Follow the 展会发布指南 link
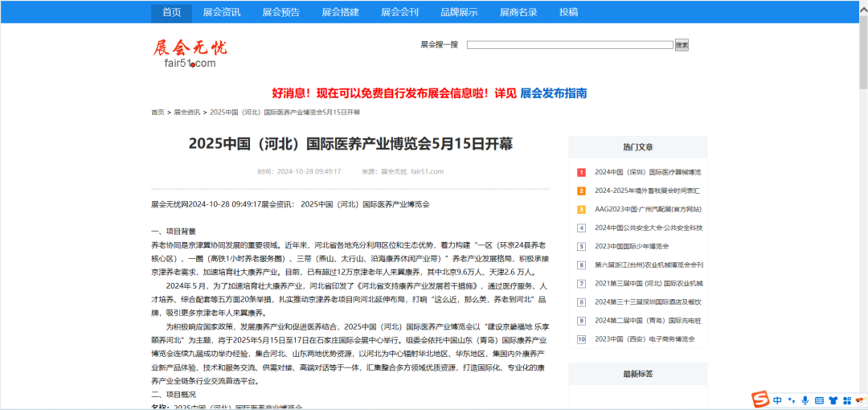868x410 pixels. (553, 93)
